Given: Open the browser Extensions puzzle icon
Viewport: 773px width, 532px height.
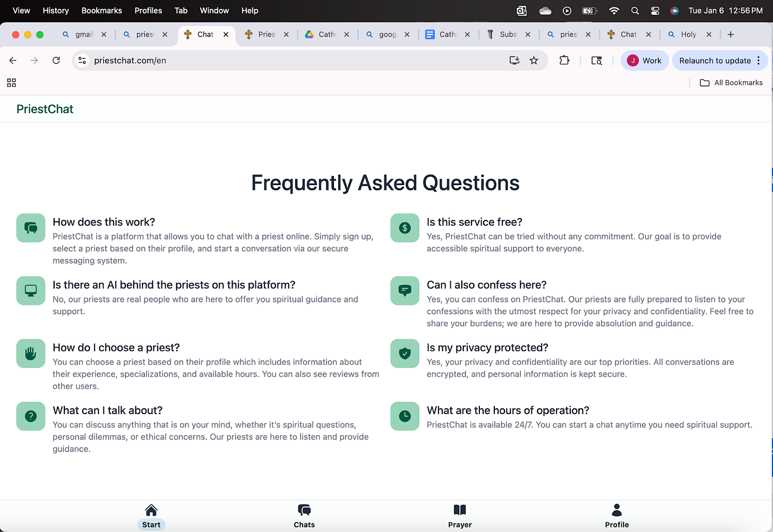Looking at the screenshot, I should 564,60.
